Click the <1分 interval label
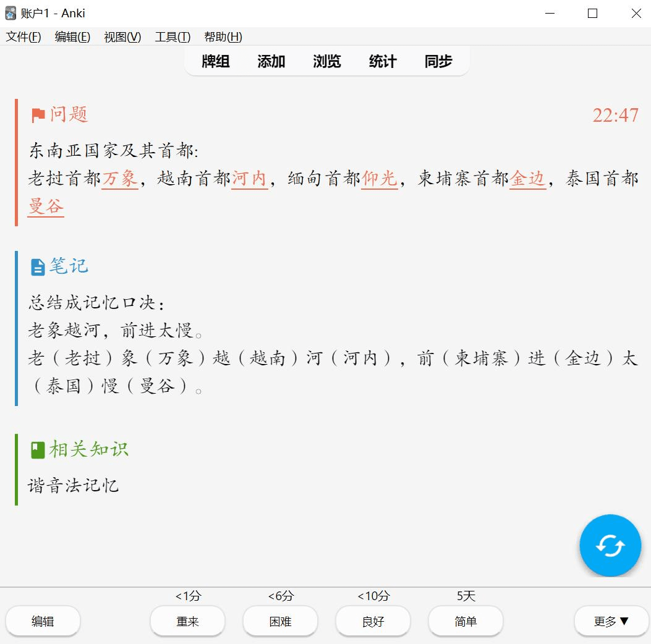This screenshot has height=644, width=651. [x=188, y=596]
